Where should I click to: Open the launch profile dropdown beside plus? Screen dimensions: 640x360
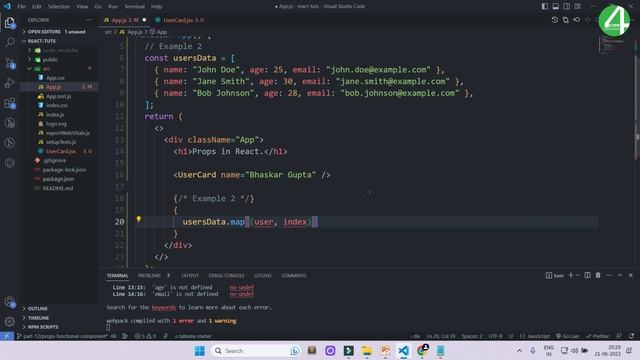pos(578,276)
